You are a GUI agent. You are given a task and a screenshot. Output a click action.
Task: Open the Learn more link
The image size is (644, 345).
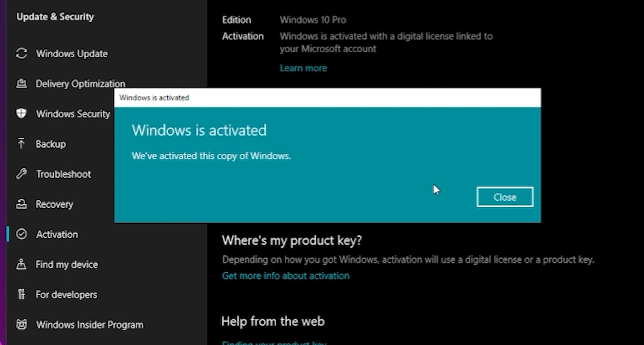pos(303,68)
